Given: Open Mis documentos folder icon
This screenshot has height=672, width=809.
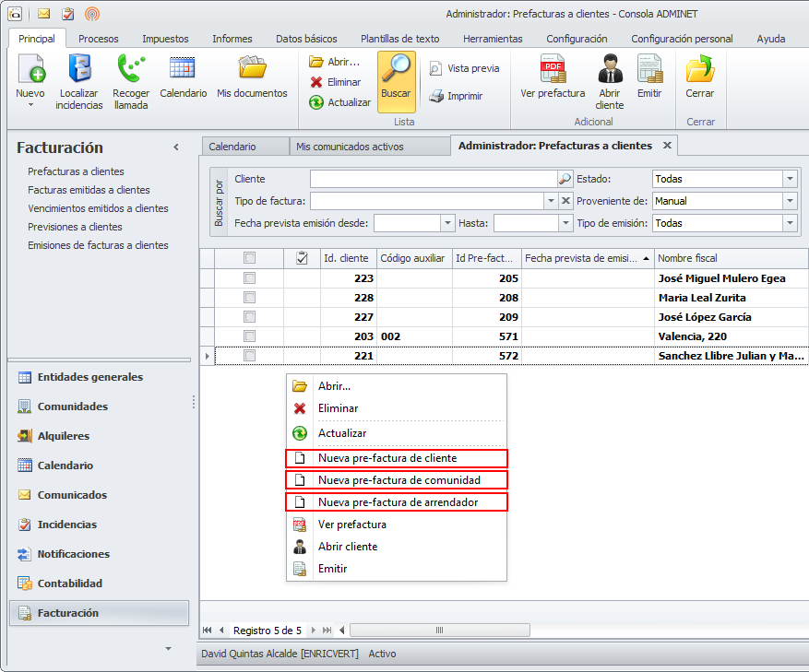Looking at the screenshot, I should [252, 70].
